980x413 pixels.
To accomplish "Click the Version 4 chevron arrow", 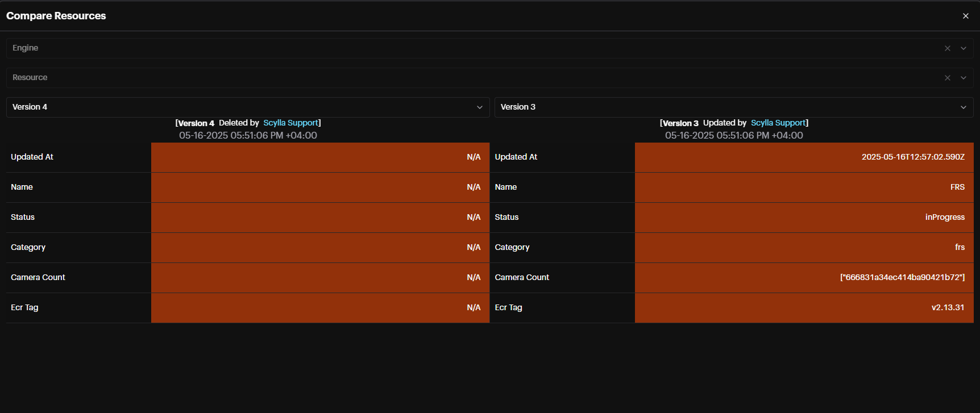I will click(x=479, y=107).
